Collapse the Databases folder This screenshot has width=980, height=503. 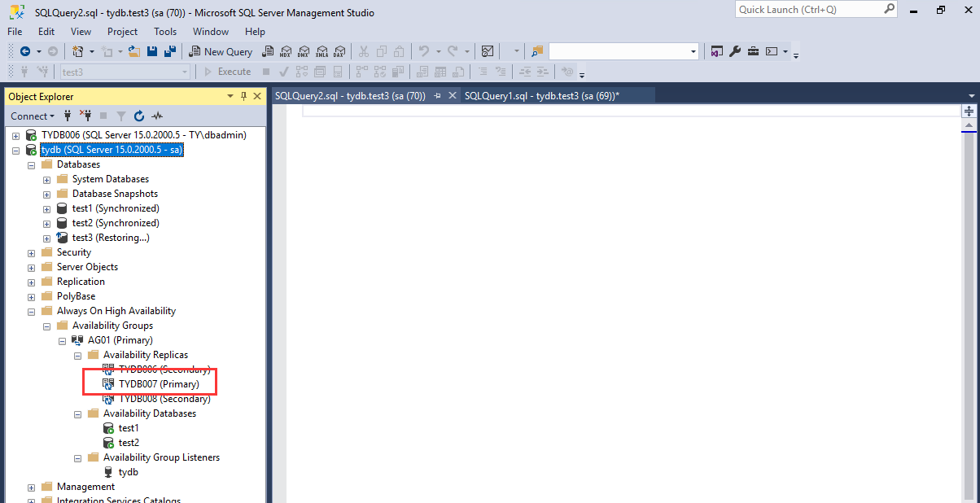[32, 164]
